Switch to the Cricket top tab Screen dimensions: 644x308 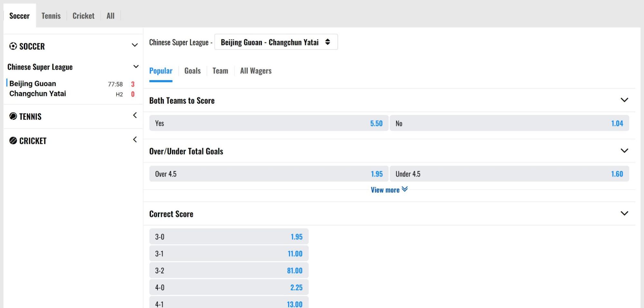coord(83,16)
